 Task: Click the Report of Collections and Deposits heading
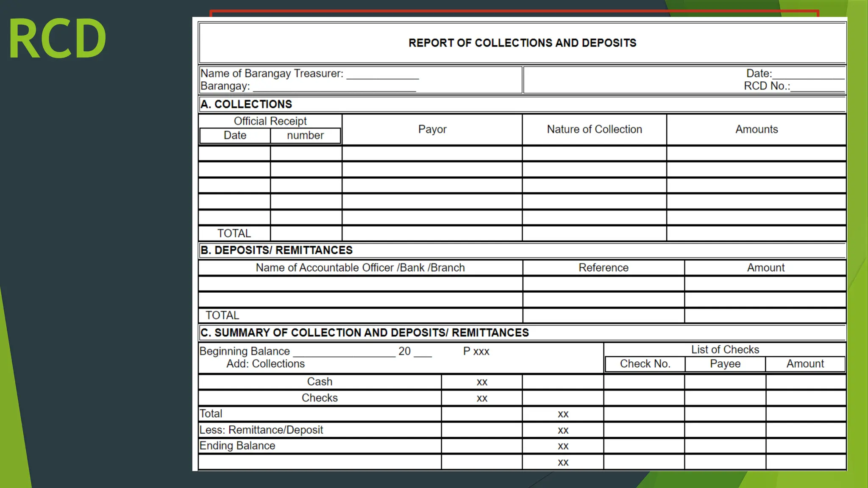coord(522,43)
